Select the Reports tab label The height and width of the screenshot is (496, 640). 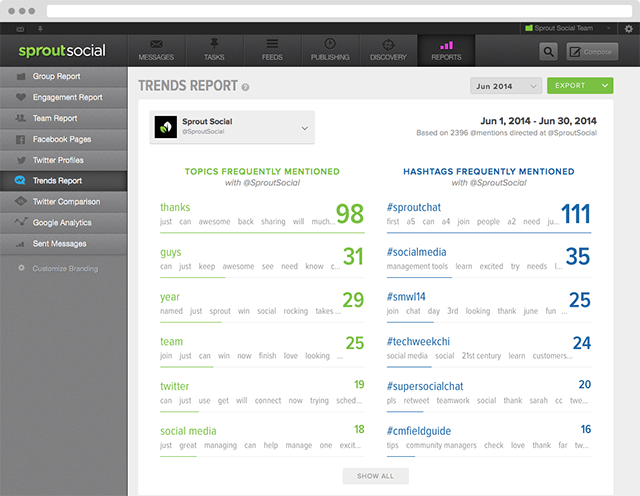click(446, 57)
